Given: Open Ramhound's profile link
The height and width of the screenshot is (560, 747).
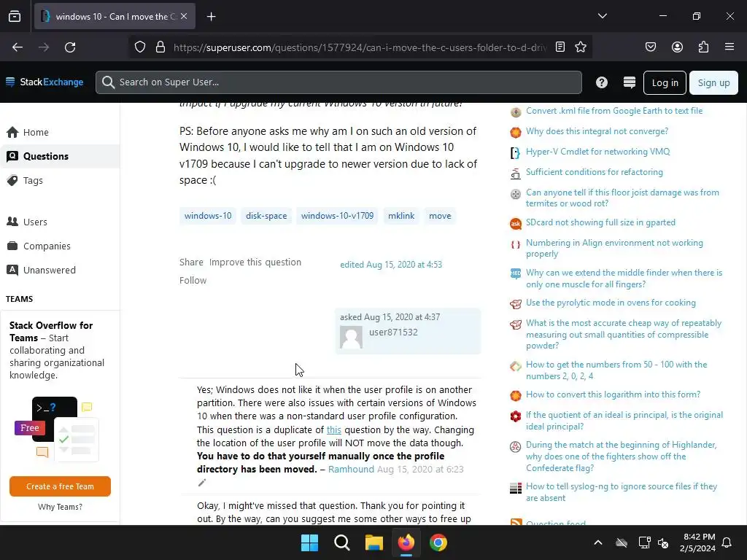Looking at the screenshot, I should (351, 469).
